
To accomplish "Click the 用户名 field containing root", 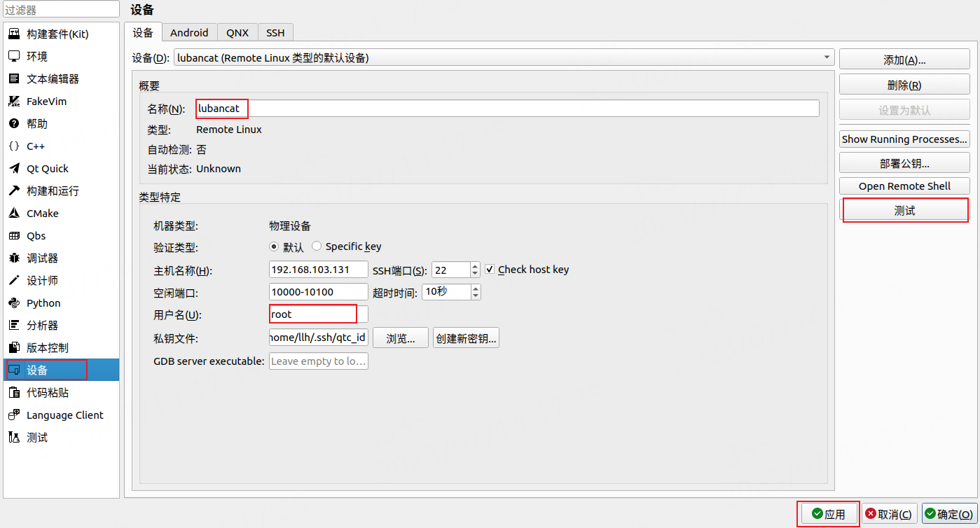I will click(x=319, y=314).
